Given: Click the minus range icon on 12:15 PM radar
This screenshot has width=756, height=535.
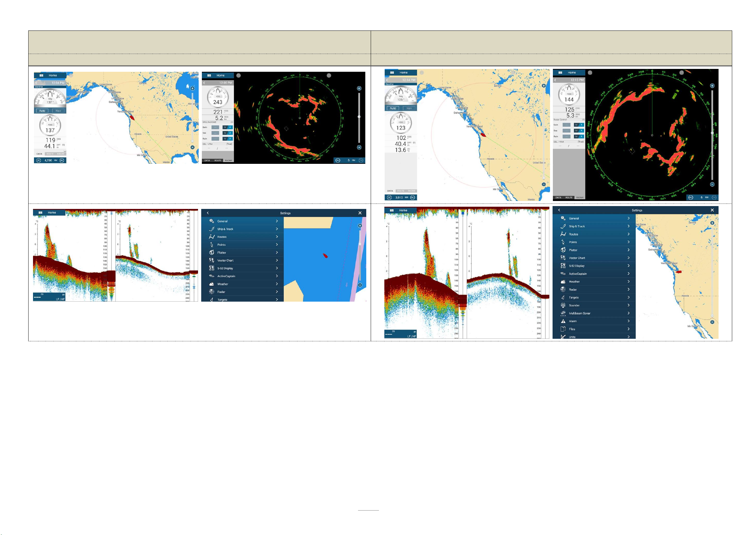Looking at the screenshot, I should [712, 184].
